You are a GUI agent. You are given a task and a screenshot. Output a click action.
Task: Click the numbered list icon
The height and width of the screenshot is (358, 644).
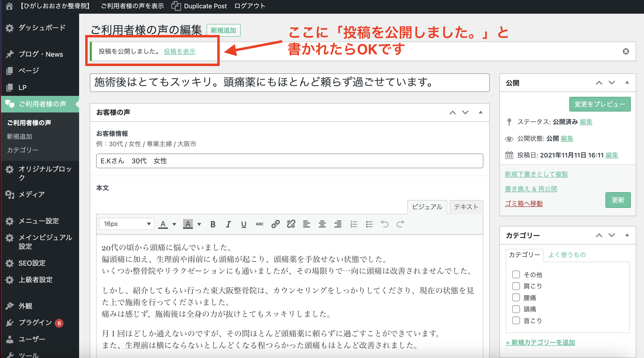pyautogui.click(x=353, y=224)
